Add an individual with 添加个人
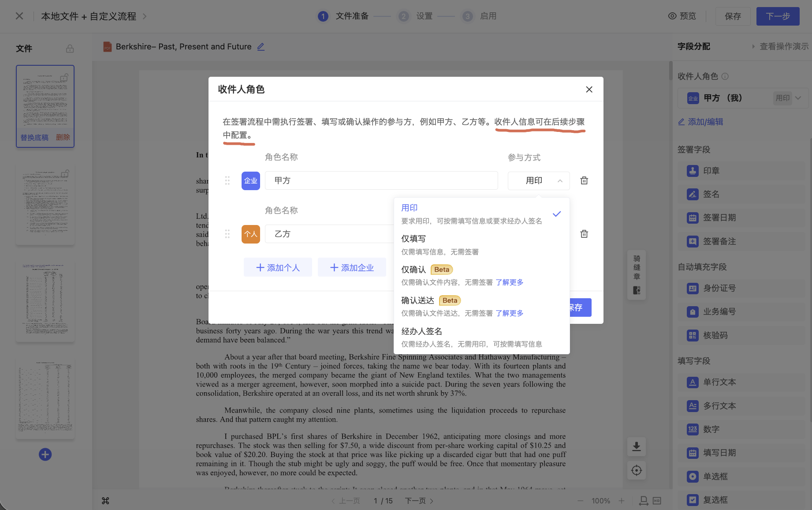This screenshot has width=812, height=510. pos(278,267)
